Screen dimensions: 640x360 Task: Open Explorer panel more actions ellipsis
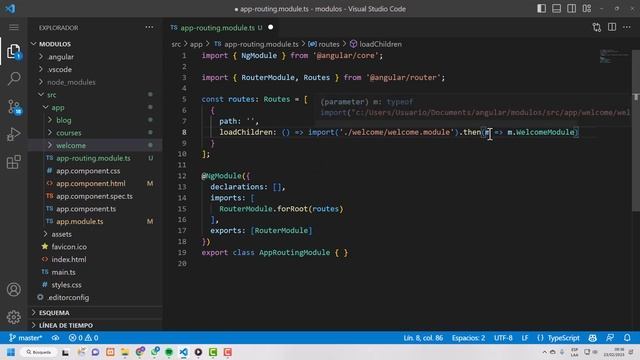149,27
